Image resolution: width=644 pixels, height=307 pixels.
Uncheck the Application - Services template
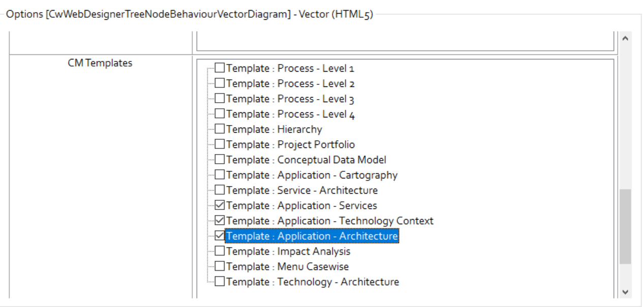(x=220, y=205)
